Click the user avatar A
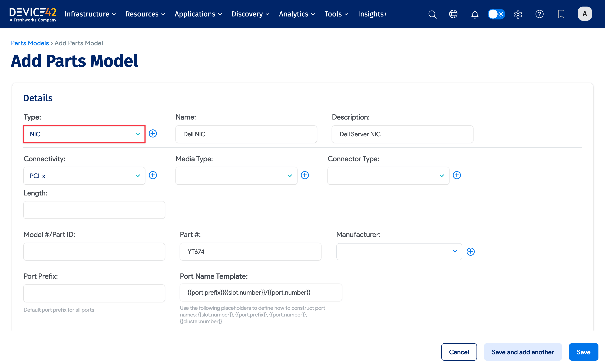 point(585,14)
